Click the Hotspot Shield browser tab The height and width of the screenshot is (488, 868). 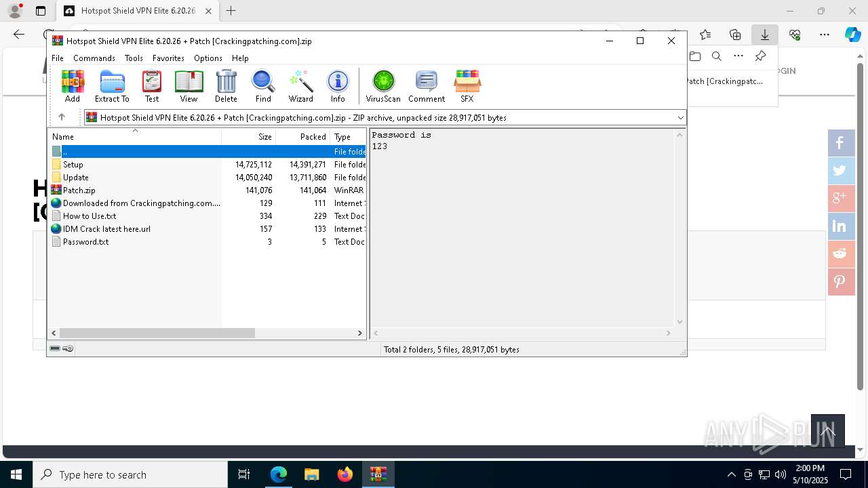[x=138, y=11]
